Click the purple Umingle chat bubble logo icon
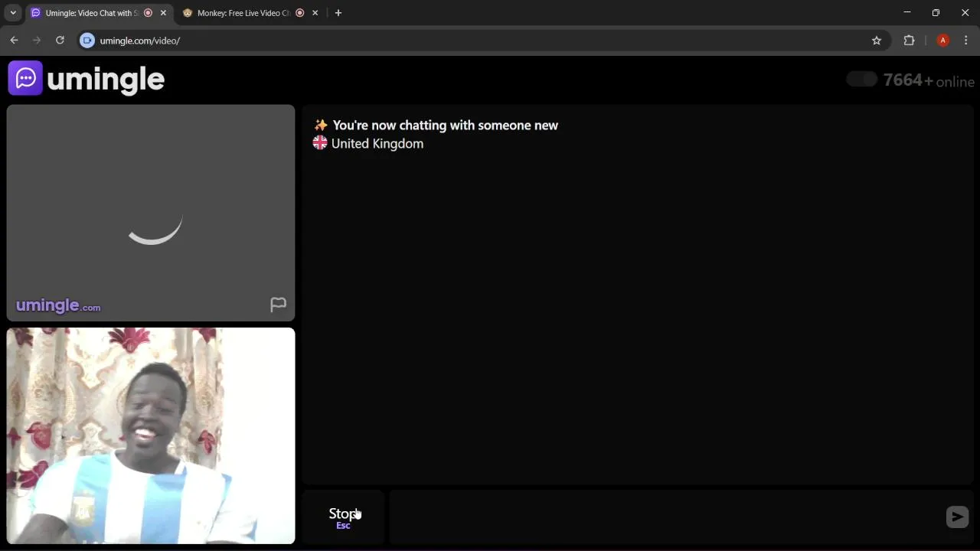 click(x=25, y=78)
